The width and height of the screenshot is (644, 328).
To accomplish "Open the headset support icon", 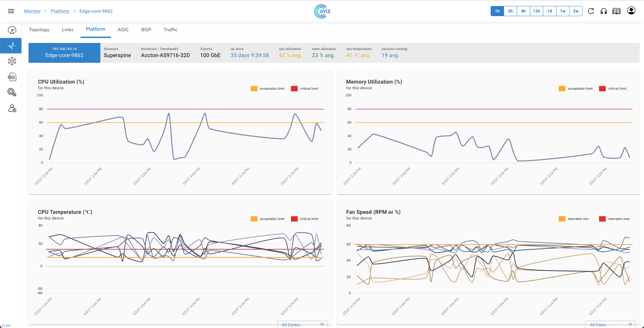I will coord(604,11).
